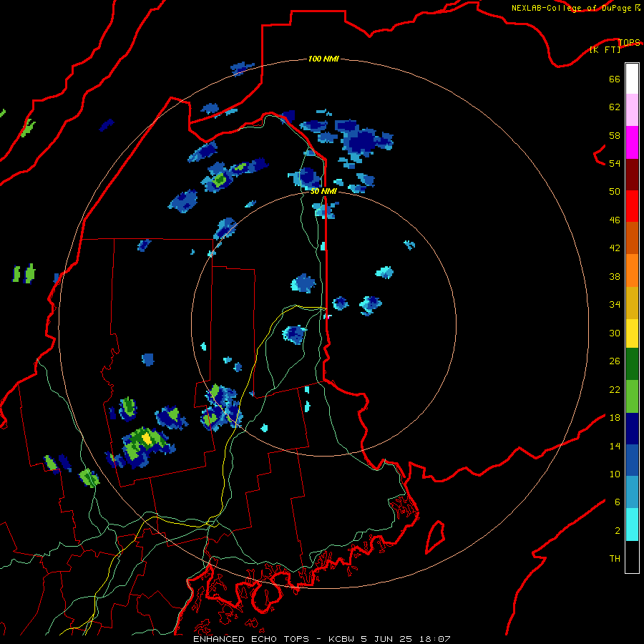Click the "14" legend value

point(615,446)
